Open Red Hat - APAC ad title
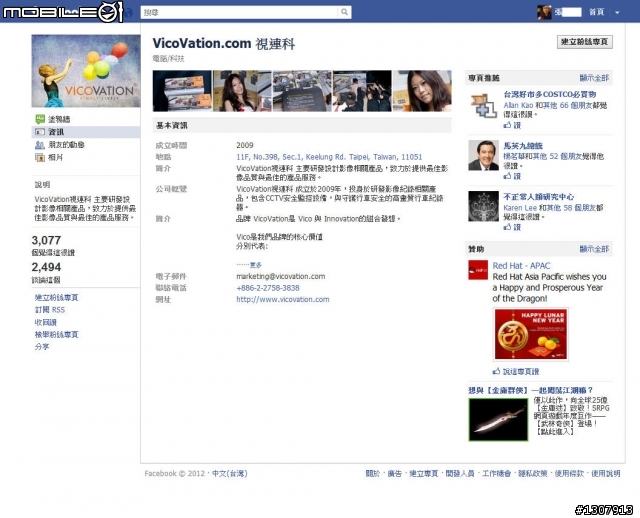 (521, 265)
